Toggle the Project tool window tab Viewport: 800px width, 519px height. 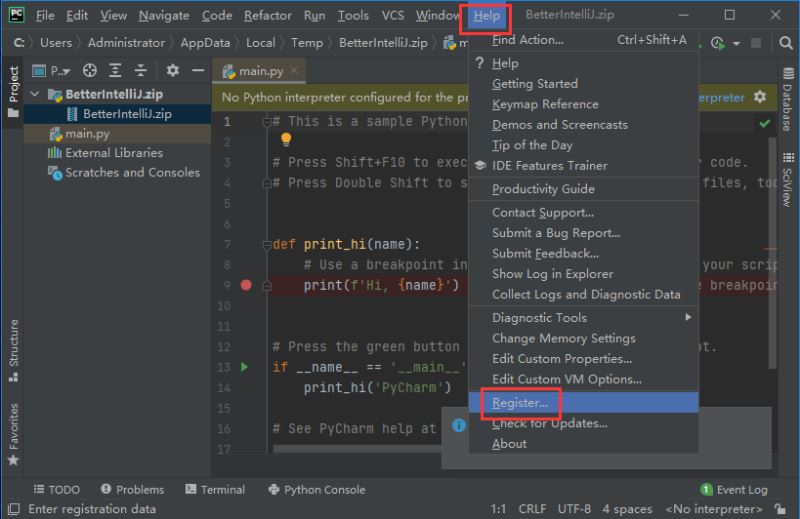[x=13, y=91]
